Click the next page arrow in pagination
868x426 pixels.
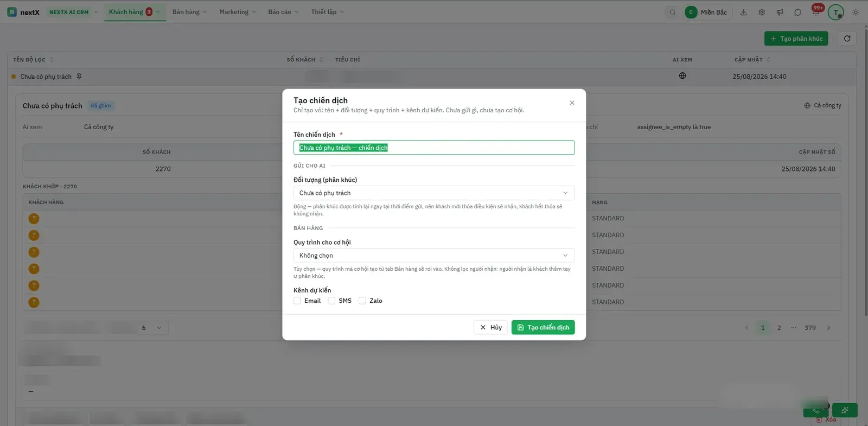pyautogui.click(x=828, y=328)
